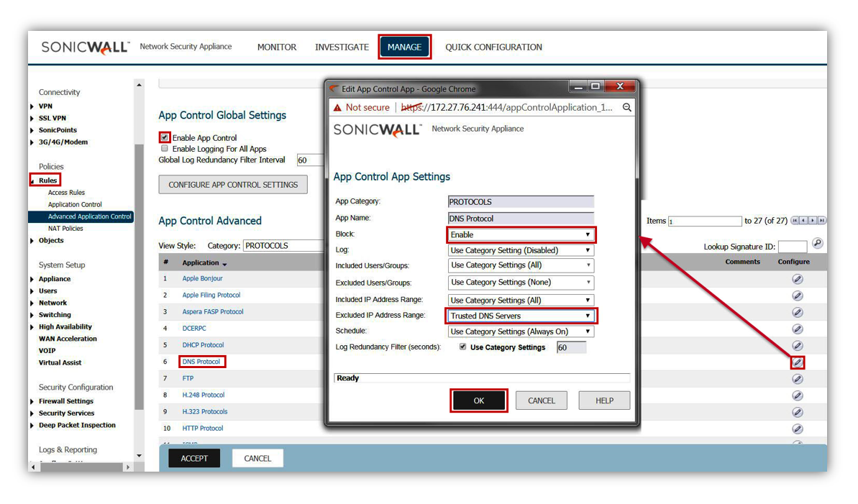This screenshot has height=504, width=858.
Task: Click the ACCEPT button on the main page
Action: point(194,458)
